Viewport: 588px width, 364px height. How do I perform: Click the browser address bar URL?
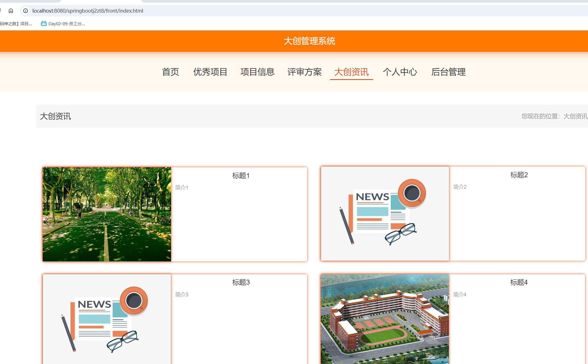click(88, 11)
